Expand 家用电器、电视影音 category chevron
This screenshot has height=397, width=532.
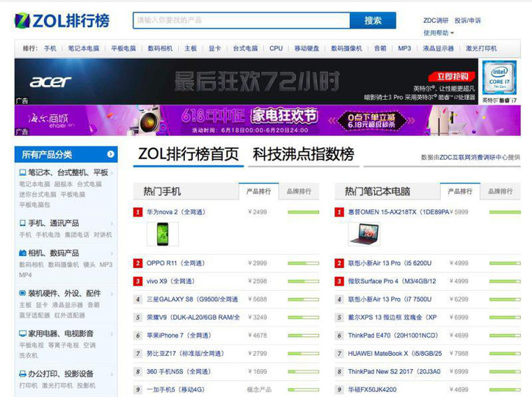coord(112,334)
